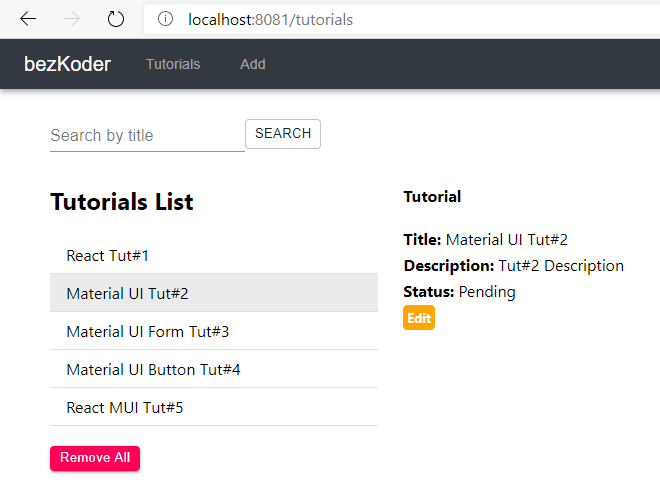Click the orange Edit button

(x=419, y=318)
